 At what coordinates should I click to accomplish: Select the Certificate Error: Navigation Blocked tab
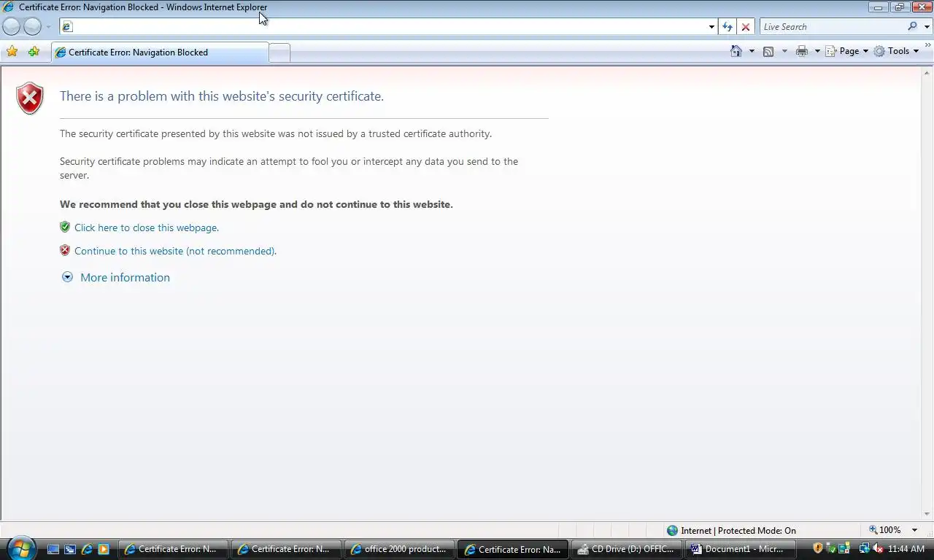click(160, 52)
